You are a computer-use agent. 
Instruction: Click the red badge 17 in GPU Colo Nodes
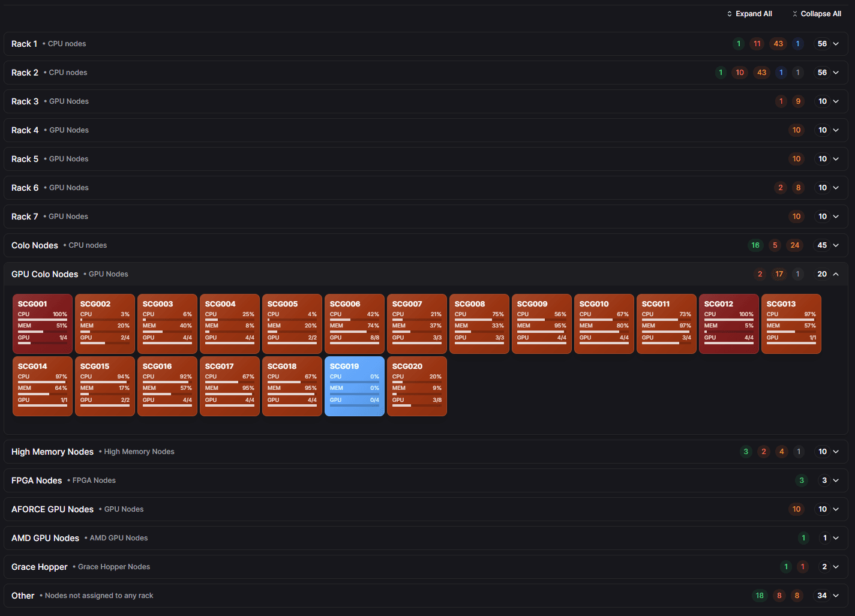click(x=779, y=274)
